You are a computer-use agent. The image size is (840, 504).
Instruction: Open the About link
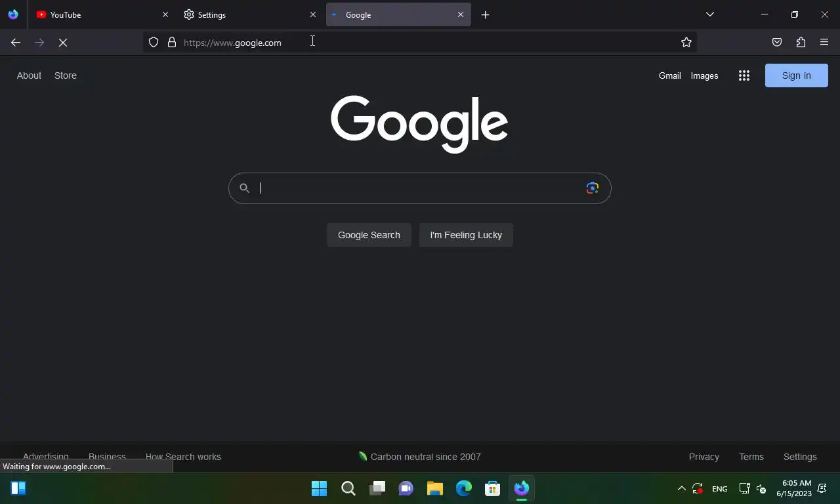pyautogui.click(x=29, y=75)
